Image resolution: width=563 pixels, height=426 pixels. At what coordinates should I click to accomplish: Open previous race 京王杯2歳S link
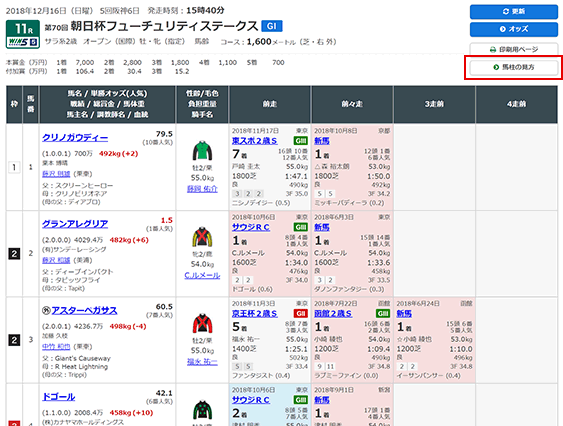[255, 314]
